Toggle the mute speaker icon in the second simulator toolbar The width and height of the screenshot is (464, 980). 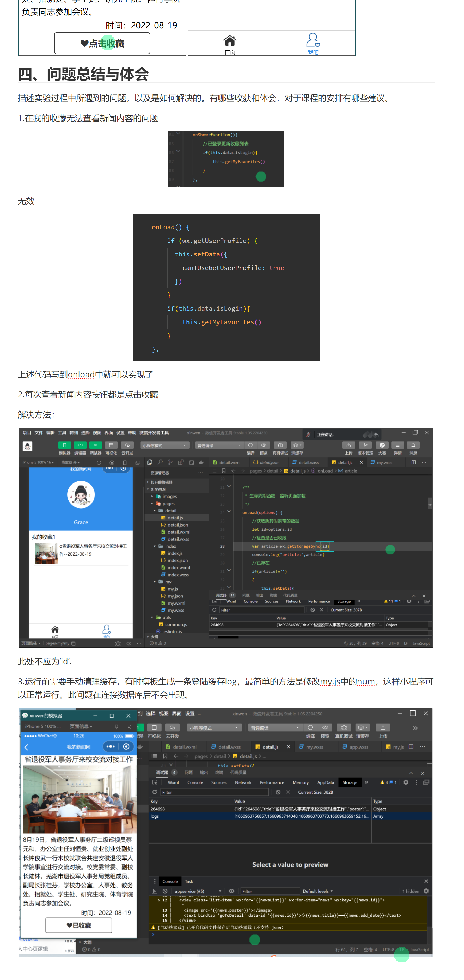click(x=129, y=727)
